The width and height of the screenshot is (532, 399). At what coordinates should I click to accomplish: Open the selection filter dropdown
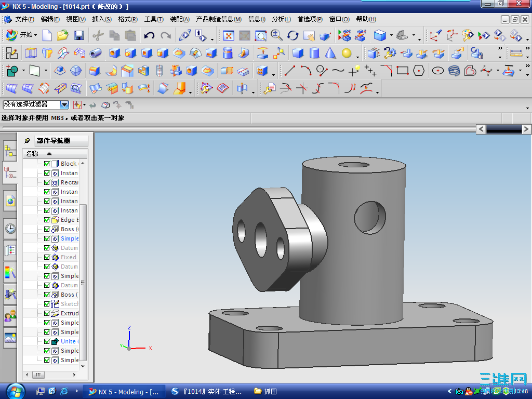point(64,104)
